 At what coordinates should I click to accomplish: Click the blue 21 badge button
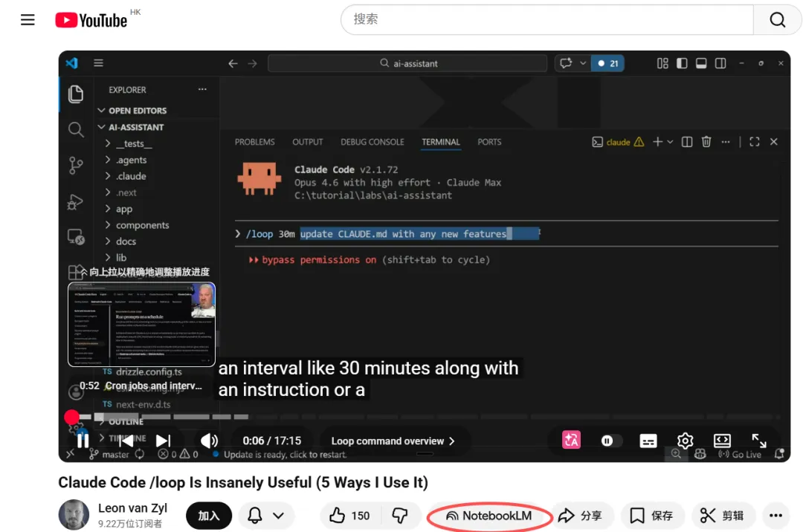tap(608, 63)
